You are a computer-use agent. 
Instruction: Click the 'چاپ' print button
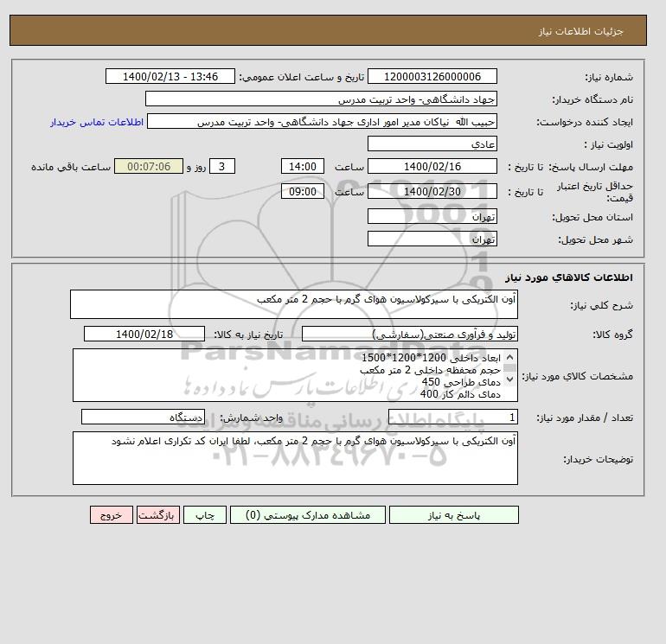(205, 515)
